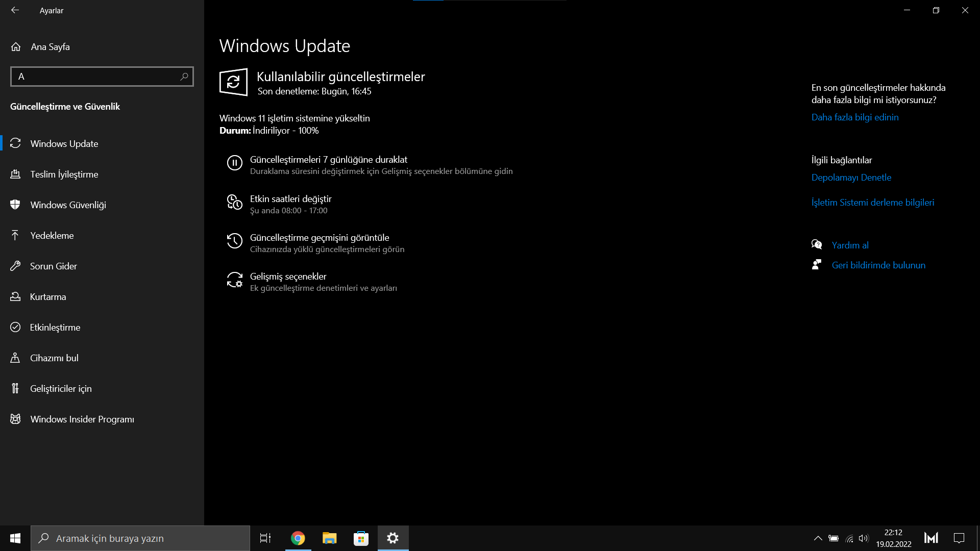Image resolution: width=980 pixels, height=551 pixels.
Task: Click the Yardım al link
Action: click(850, 245)
